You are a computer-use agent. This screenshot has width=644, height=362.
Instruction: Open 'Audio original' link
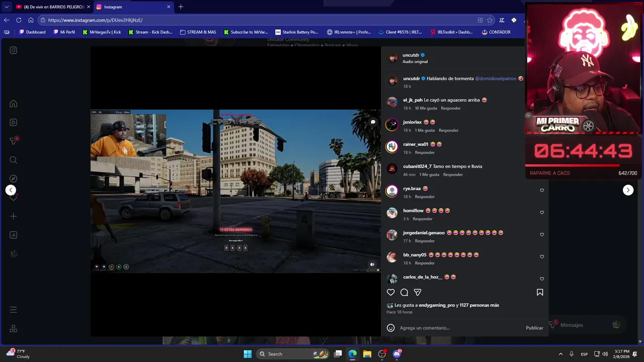pos(415,62)
